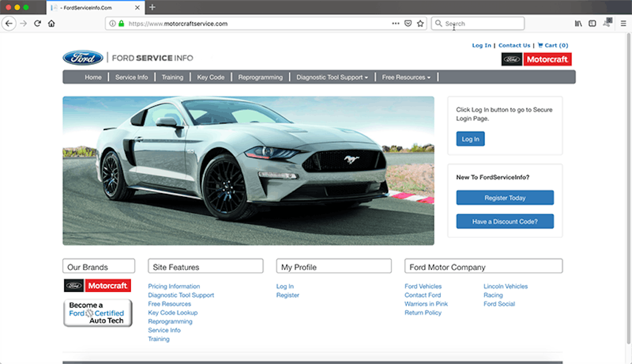Image resolution: width=632 pixels, height=364 pixels.
Task: Click Have a Discount Code? button
Action: point(505,221)
